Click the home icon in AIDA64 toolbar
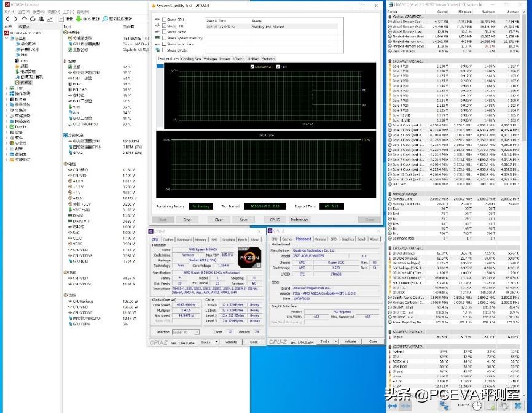This screenshot has width=532, height=413. point(24,18)
